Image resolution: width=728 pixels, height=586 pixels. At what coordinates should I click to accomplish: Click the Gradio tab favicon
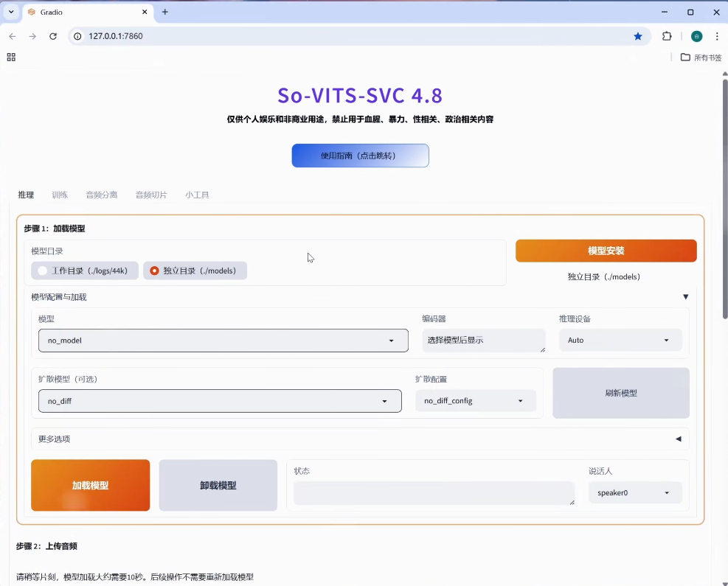pos(32,12)
